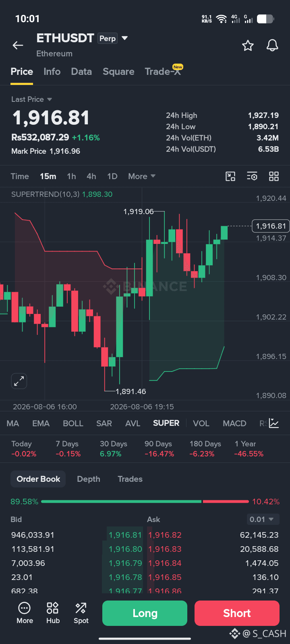The height and width of the screenshot is (644, 290).
Task: Switch to Spot trading icon
Action: [81, 613]
